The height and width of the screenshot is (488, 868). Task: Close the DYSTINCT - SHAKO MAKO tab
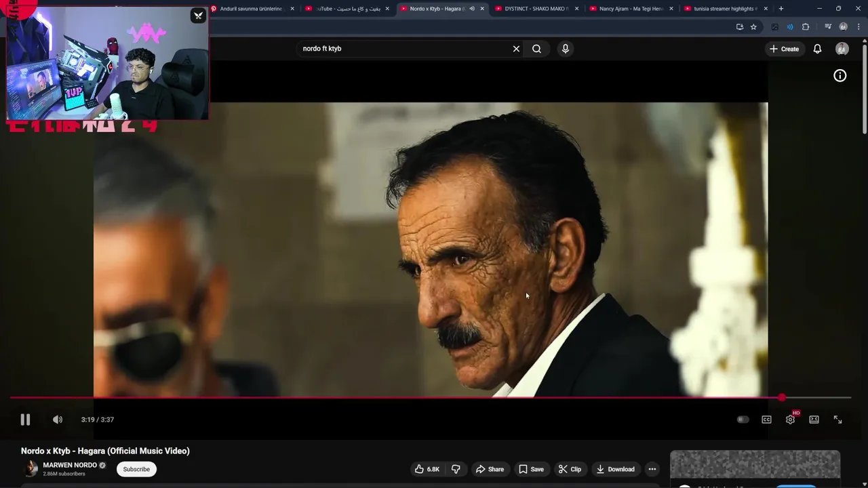[577, 9]
